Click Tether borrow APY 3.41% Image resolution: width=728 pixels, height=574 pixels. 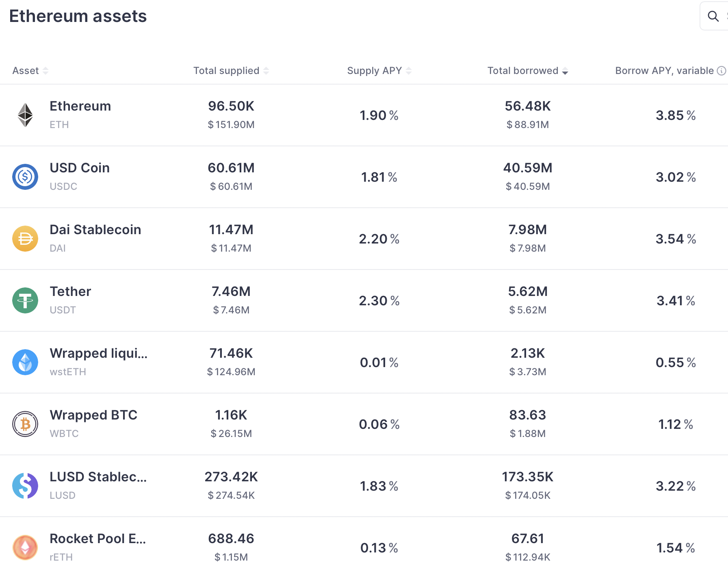click(x=676, y=301)
